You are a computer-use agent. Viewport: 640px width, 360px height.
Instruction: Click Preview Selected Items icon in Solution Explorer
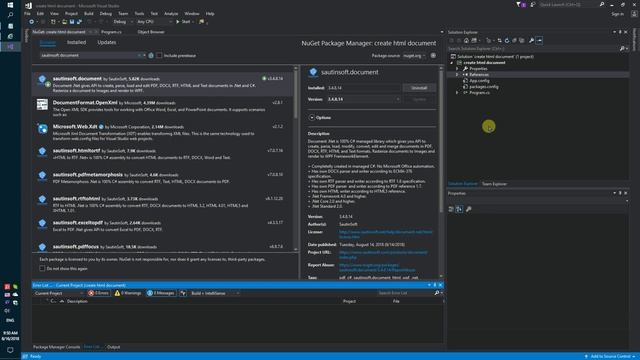(540, 40)
